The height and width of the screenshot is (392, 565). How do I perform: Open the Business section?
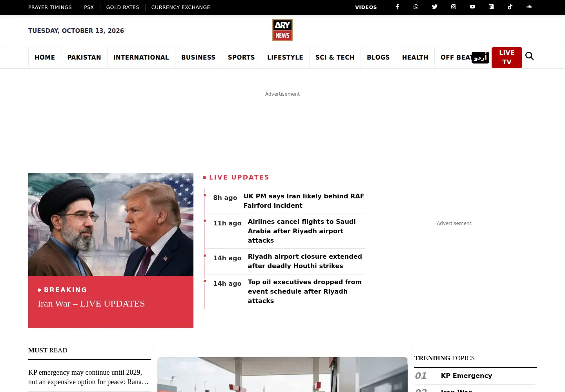(x=198, y=58)
